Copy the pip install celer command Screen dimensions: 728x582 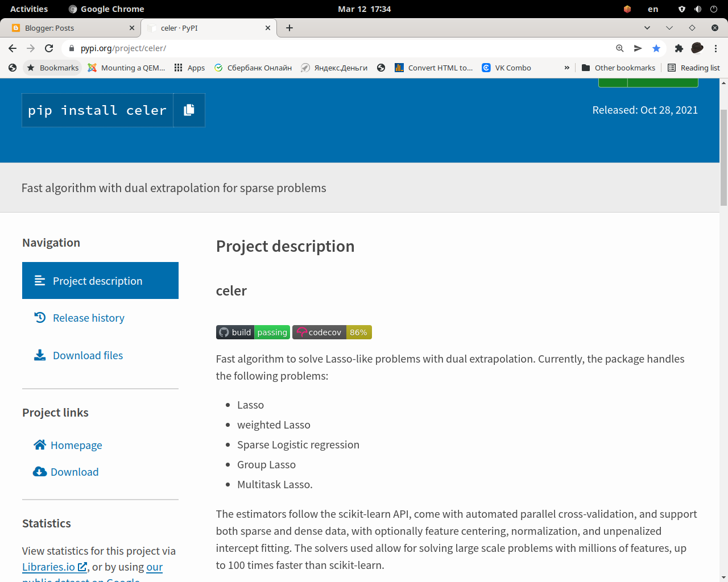click(x=189, y=110)
